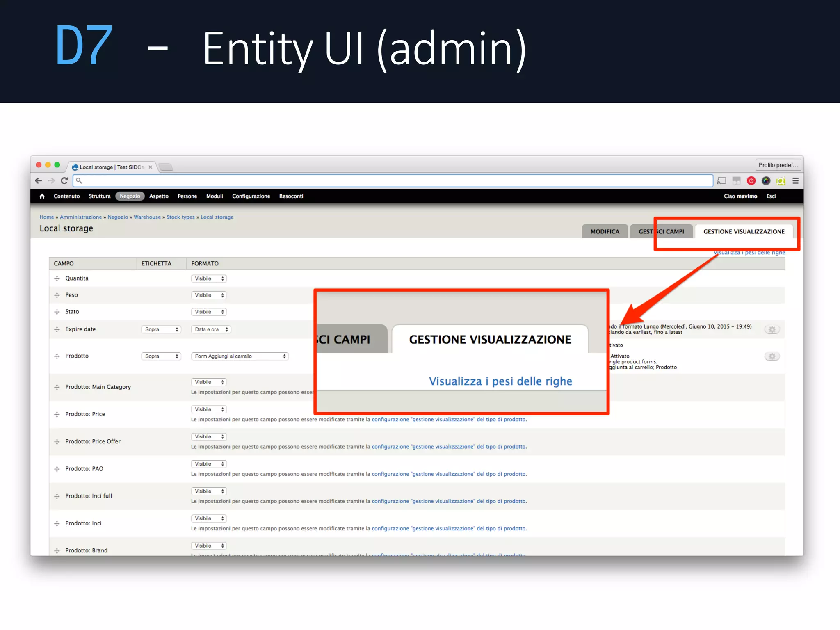
Task: Click the green Android extension icon
Action: tap(781, 180)
